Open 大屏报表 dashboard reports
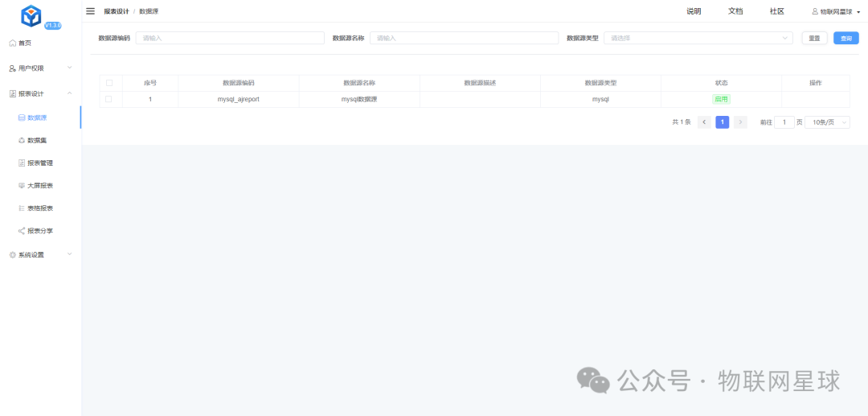868x416 pixels. click(40, 185)
